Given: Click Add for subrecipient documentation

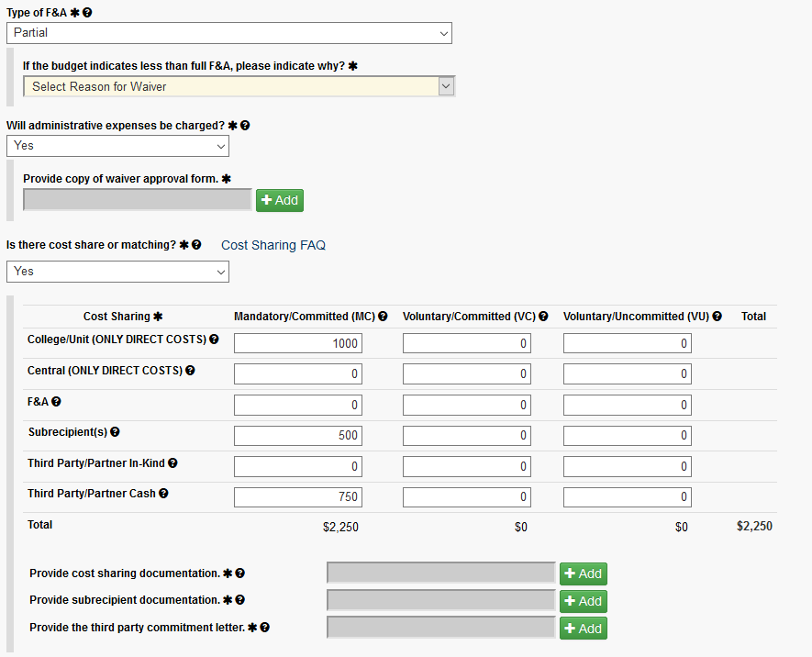Looking at the screenshot, I should click(583, 601).
